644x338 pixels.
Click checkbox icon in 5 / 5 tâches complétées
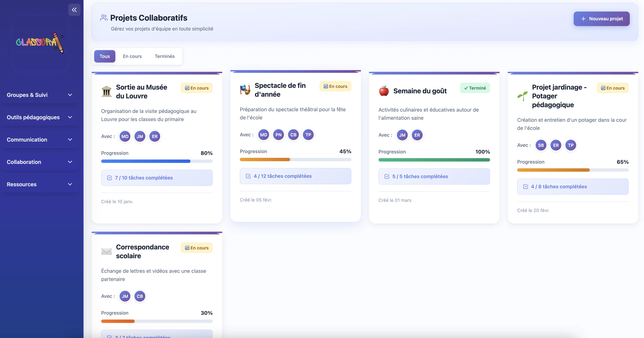(387, 176)
